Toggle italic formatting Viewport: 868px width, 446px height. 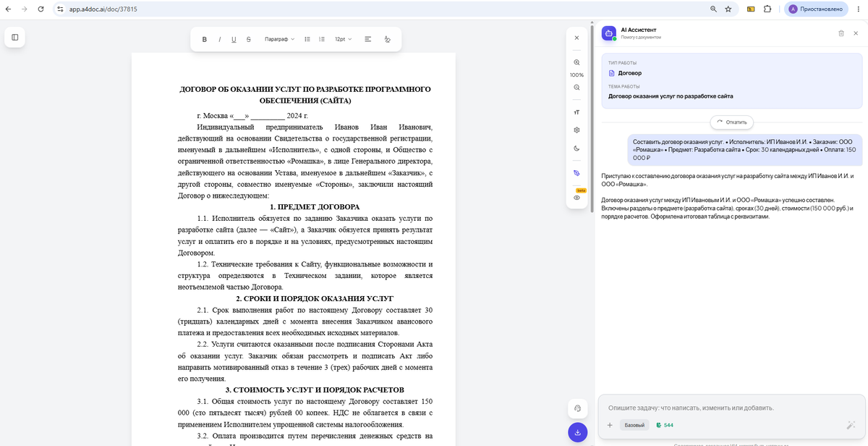[x=219, y=39]
